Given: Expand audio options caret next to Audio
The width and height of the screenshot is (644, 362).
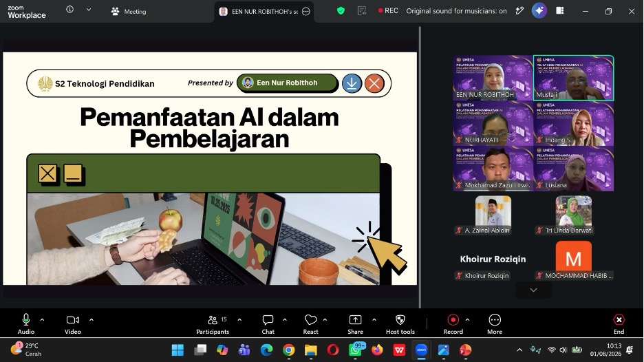Looking at the screenshot, I should 42,320.
